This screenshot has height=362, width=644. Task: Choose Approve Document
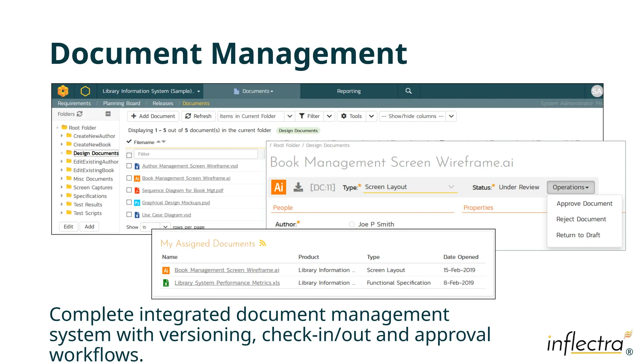[584, 204]
